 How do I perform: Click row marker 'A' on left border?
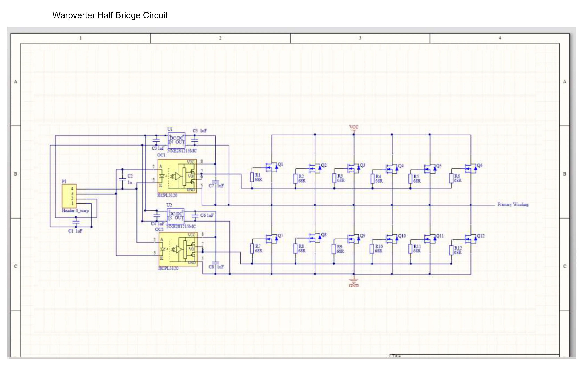[x=16, y=82]
